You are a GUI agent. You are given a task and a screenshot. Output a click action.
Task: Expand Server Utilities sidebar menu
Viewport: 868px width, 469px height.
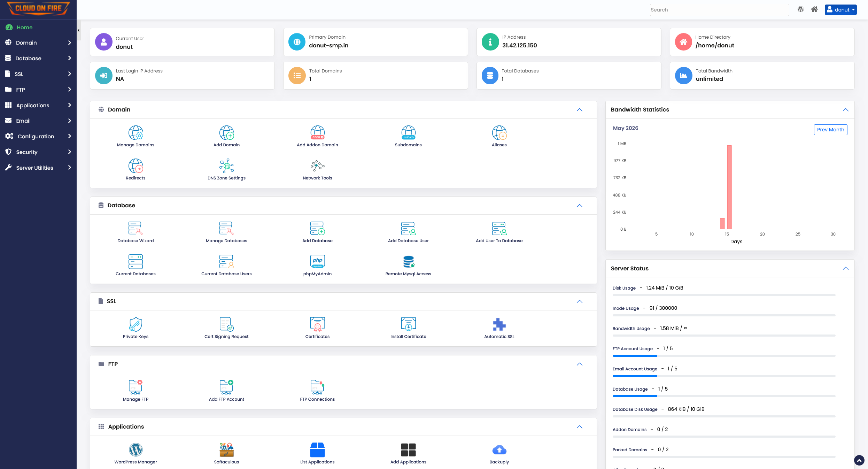[38, 168]
